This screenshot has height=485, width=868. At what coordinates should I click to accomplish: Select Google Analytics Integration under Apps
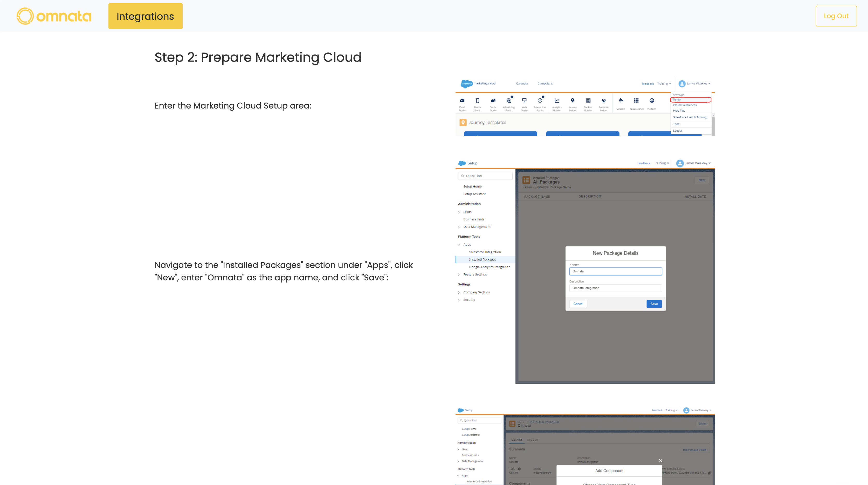click(x=490, y=267)
